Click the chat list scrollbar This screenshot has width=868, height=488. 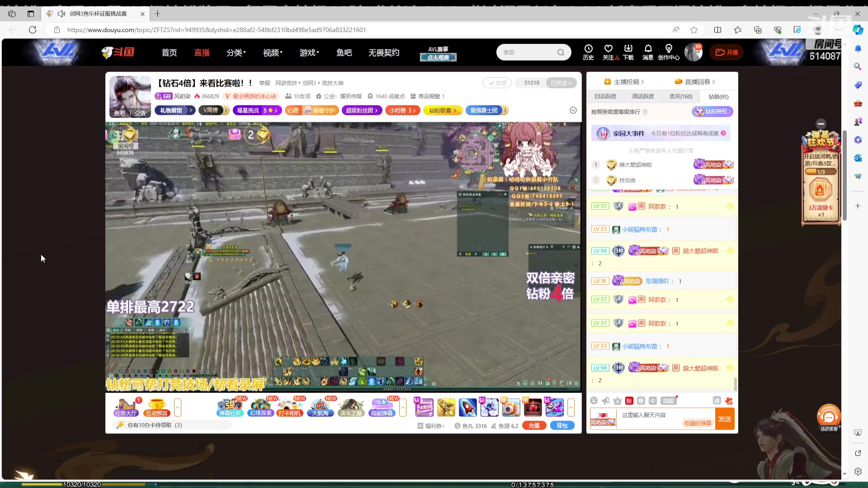(735, 384)
